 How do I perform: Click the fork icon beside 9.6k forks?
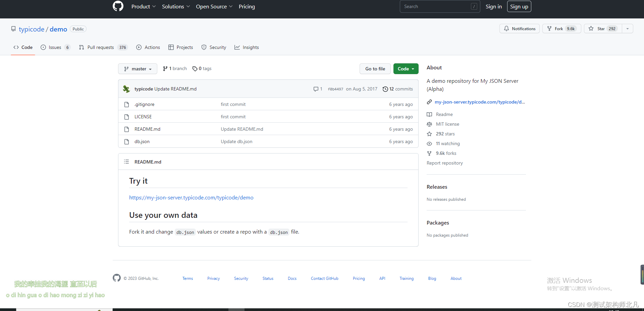click(x=429, y=153)
